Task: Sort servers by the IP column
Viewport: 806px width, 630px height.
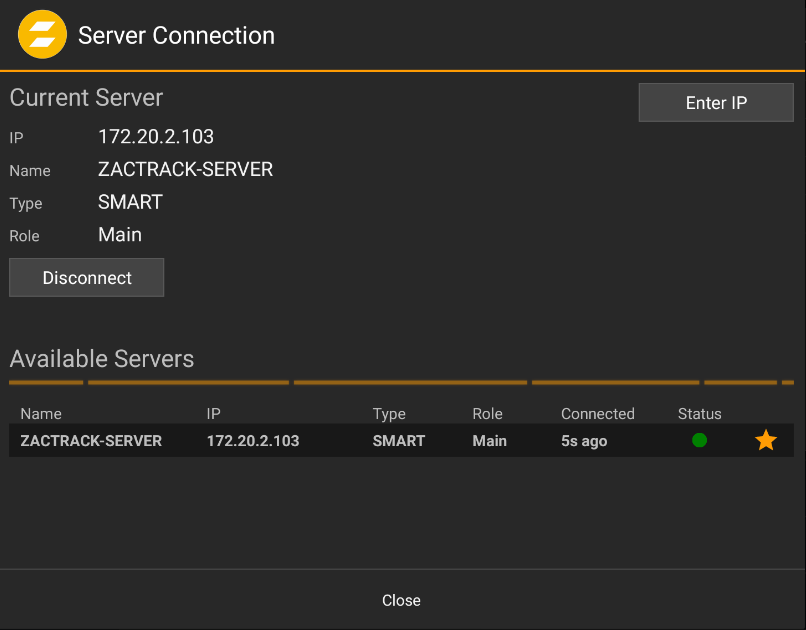Action: tap(211, 413)
